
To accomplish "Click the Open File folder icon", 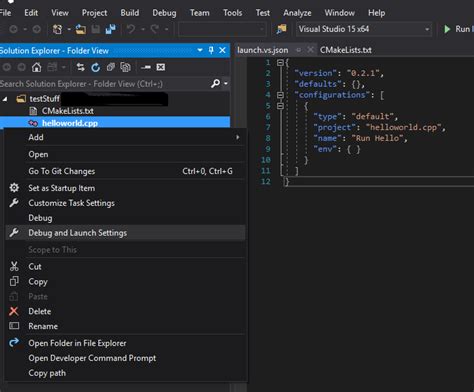I will (80, 29).
